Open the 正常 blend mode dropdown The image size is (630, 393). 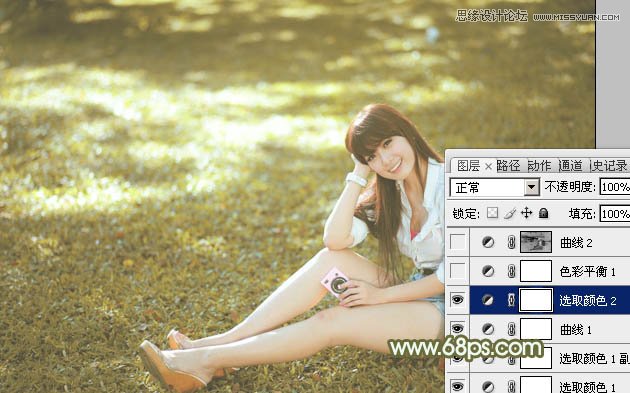[494, 187]
